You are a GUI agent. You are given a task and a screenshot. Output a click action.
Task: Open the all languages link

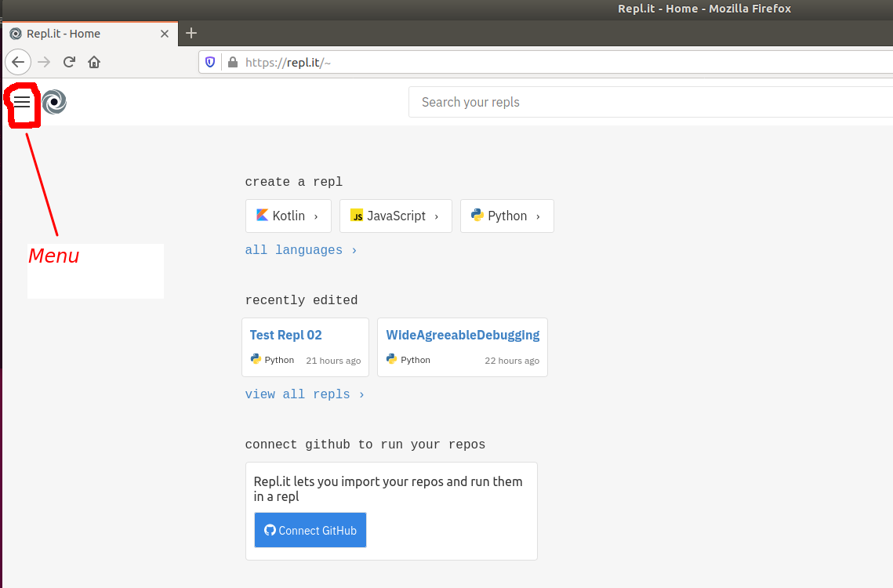[x=301, y=250]
